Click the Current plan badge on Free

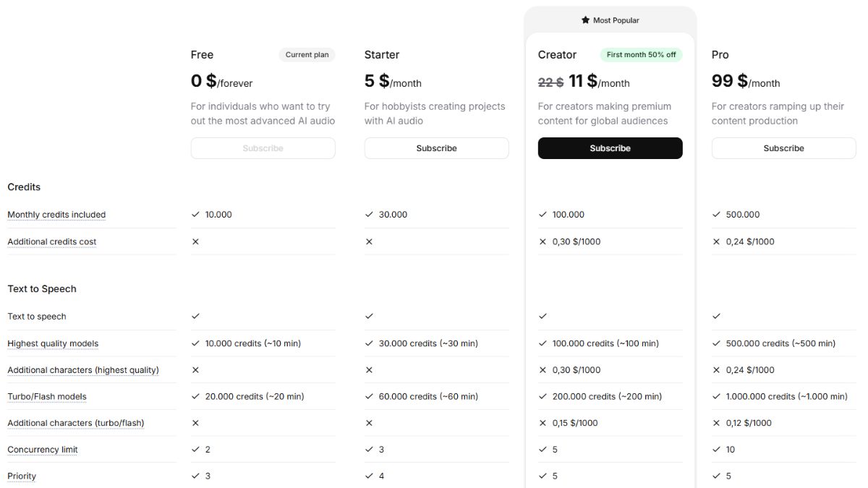pyautogui.click(x=307, y=54)
